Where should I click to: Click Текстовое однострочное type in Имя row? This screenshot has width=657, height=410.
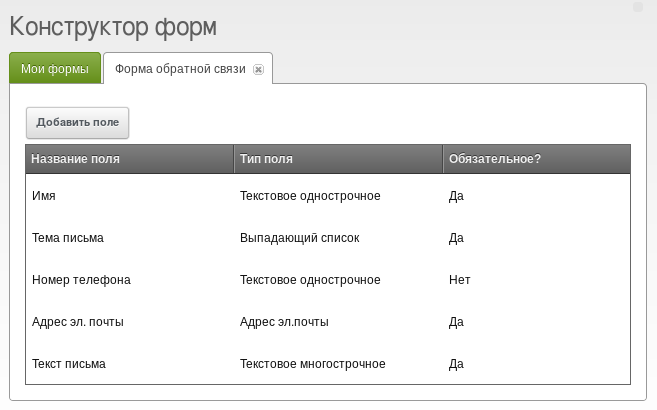(x=310, y=196)
